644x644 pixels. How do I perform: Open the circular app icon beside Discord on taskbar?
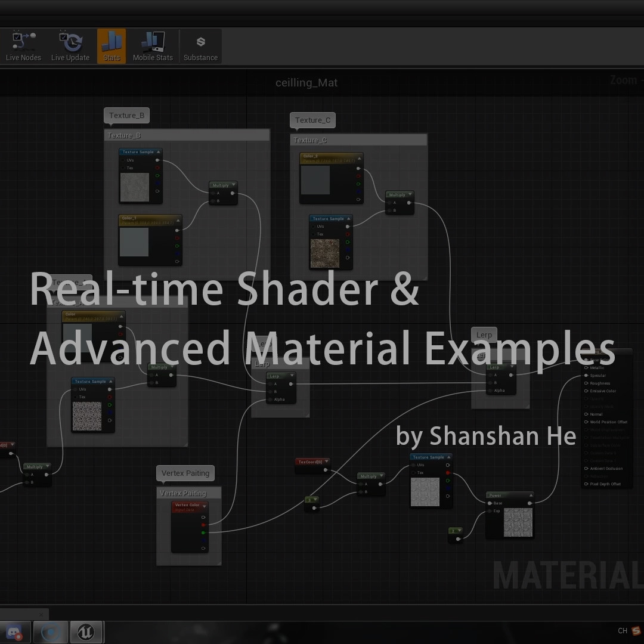(x=51, y=631)
